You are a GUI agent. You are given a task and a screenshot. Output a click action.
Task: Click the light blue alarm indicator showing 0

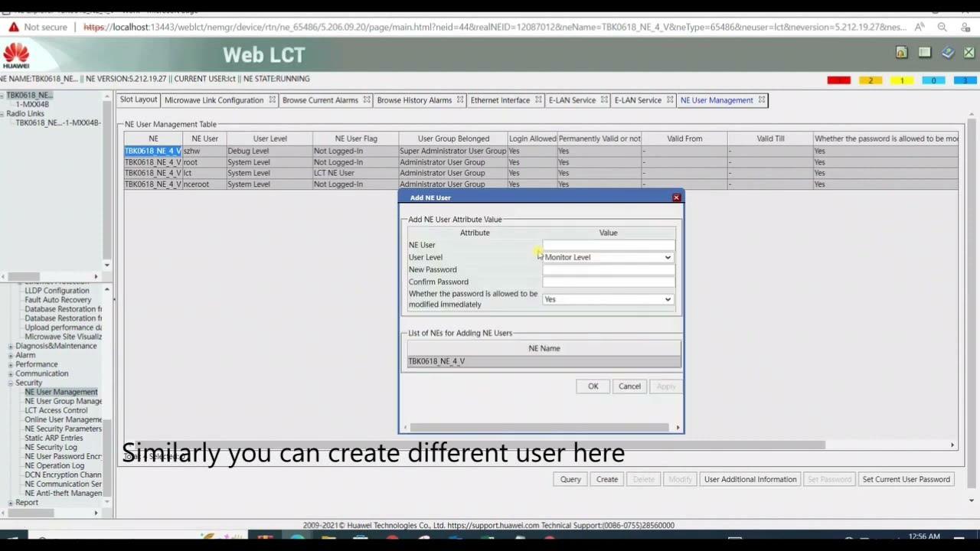coord(933,80)
